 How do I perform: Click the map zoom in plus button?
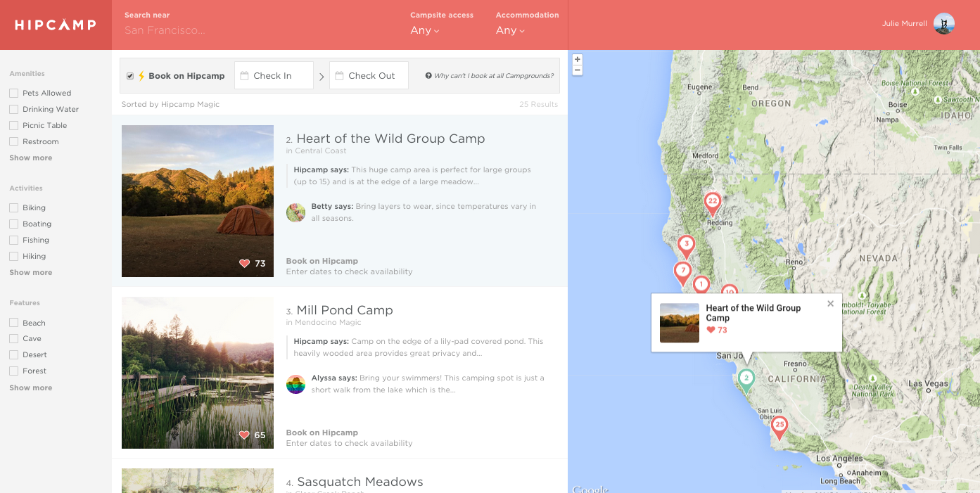pos(578,60)
